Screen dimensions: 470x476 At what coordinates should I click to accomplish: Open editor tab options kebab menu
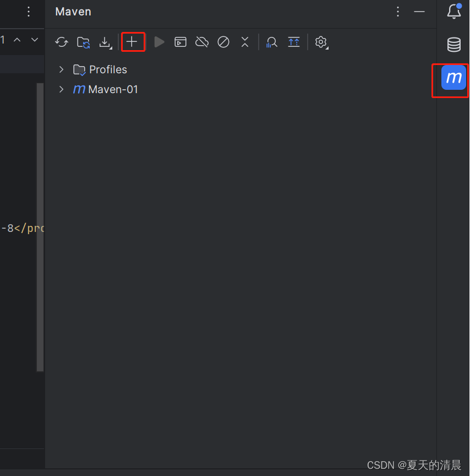(29, 12)
